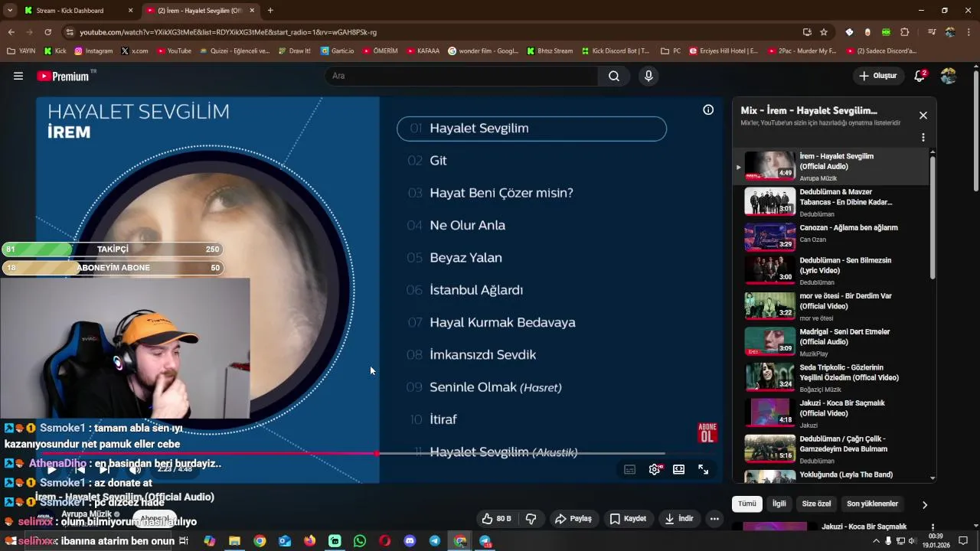Open the PC bookmarks folder
Viewport: 980px width, 551px height.
671,51
